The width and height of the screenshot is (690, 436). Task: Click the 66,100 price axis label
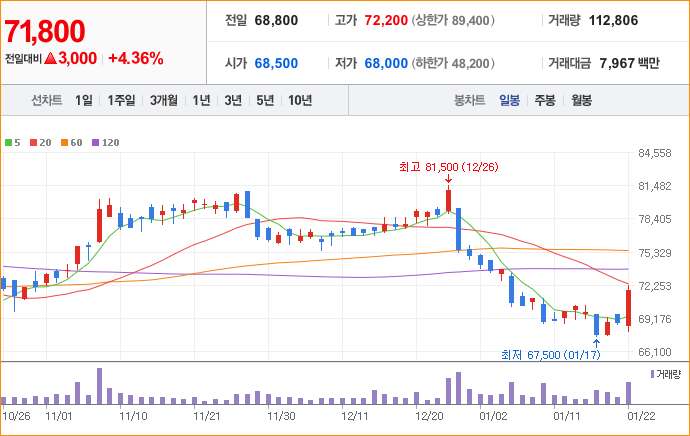click(655, 352)
